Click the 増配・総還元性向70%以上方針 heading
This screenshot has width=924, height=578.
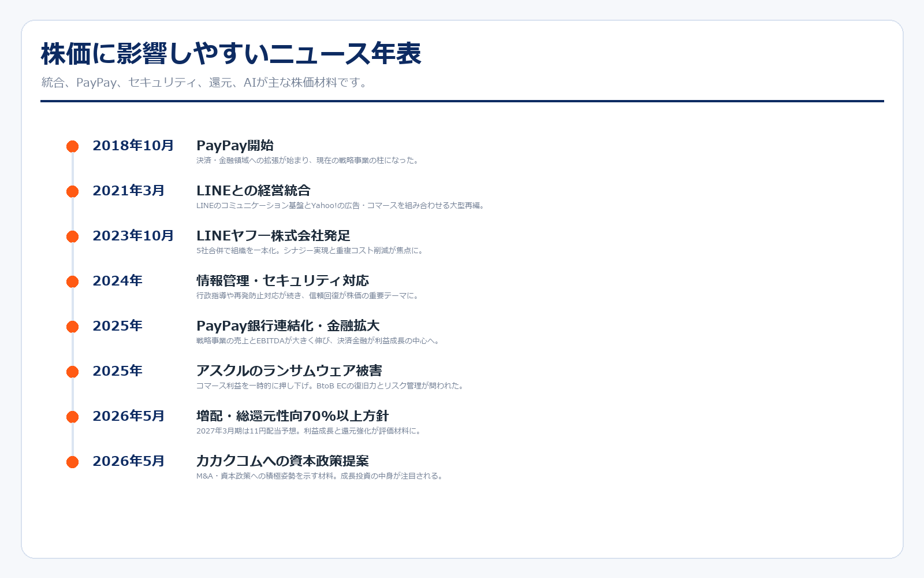(x=293, y=416)
